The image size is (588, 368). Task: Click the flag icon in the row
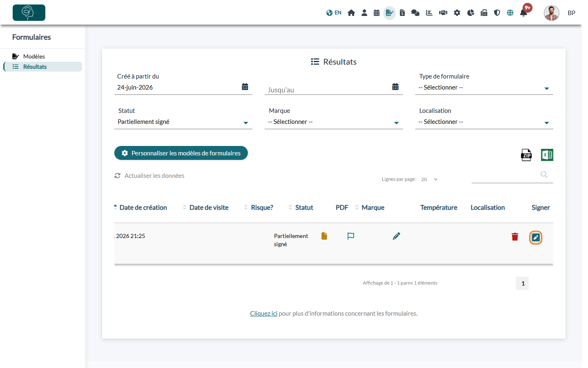(351, 236)
